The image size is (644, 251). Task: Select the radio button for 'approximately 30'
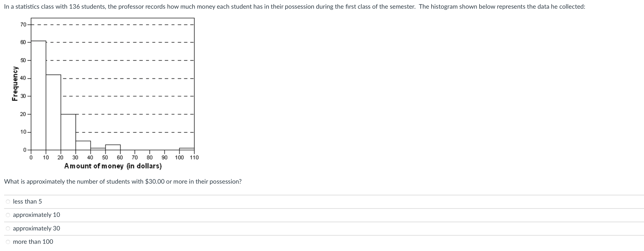8,228
